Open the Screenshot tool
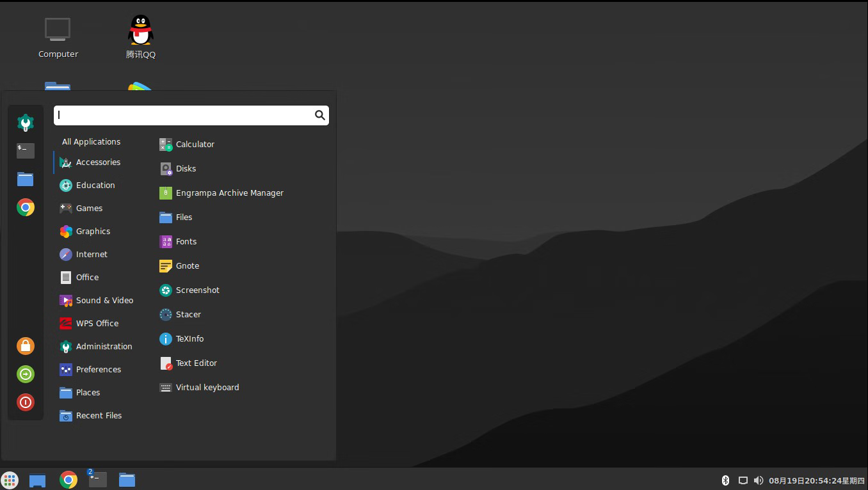The image size is (868, 490). click(x=197, y=290)
